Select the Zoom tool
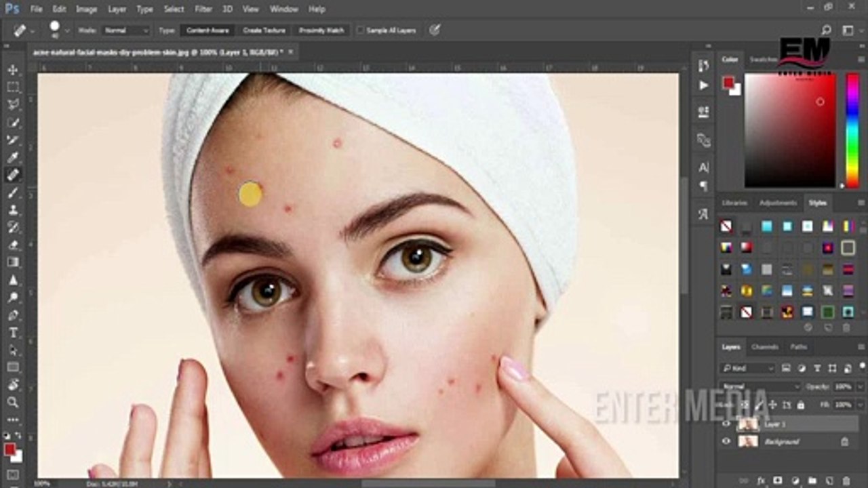868x488 pixels. 13,403
